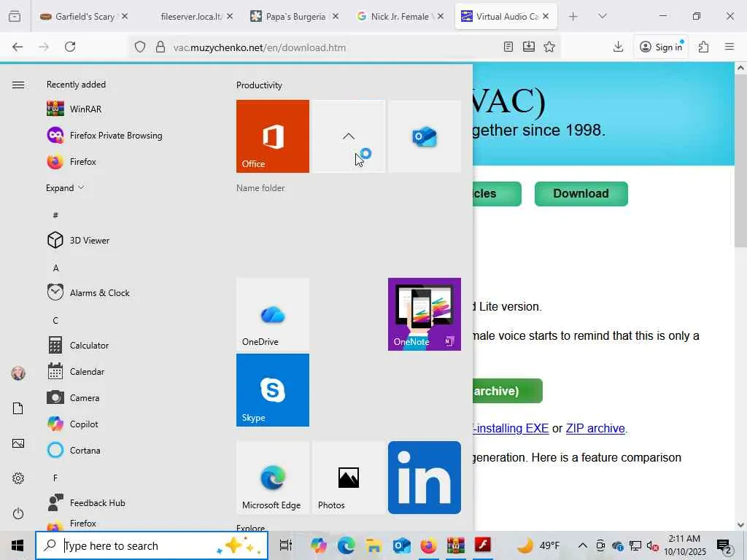
Task: Click the muted volume tray icon
Action: [651, 545]
